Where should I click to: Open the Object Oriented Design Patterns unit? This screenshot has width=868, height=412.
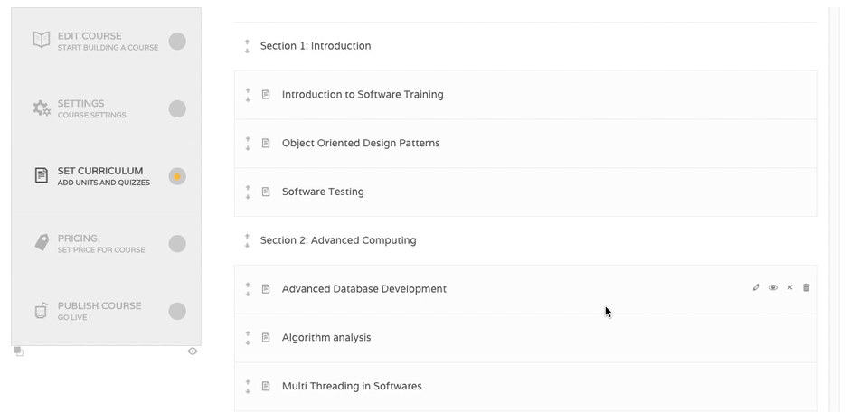361,143
